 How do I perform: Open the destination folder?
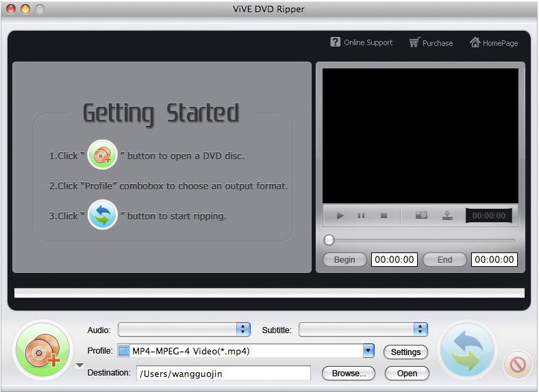pyautogui.click(x=407, y=373)
